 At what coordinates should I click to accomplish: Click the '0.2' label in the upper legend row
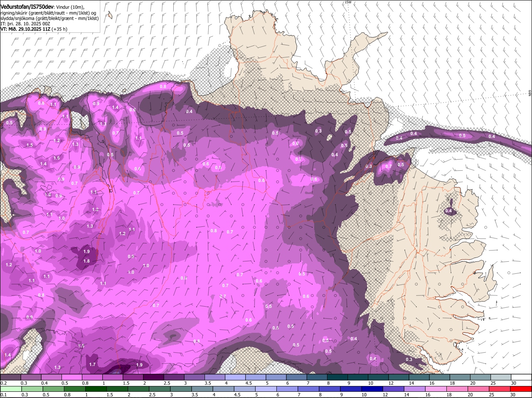(x=3, y=383)
